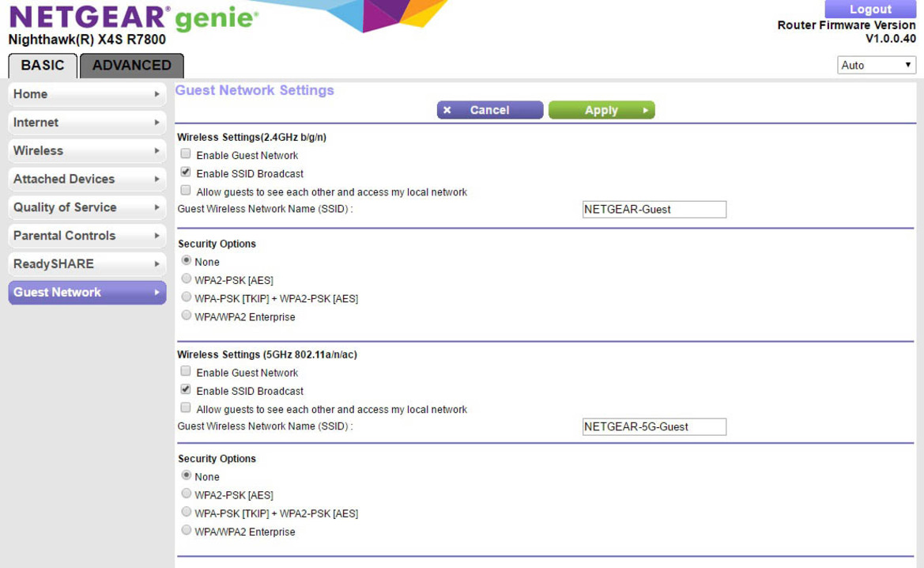The width and height of the screenshot is (924, 568).
Task: Select WPA/WPA2 Enterprise for 5GHz
Action: (187, 530)
